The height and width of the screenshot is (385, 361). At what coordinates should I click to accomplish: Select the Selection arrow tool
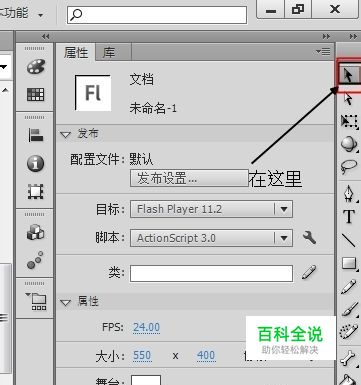[349, 75]
